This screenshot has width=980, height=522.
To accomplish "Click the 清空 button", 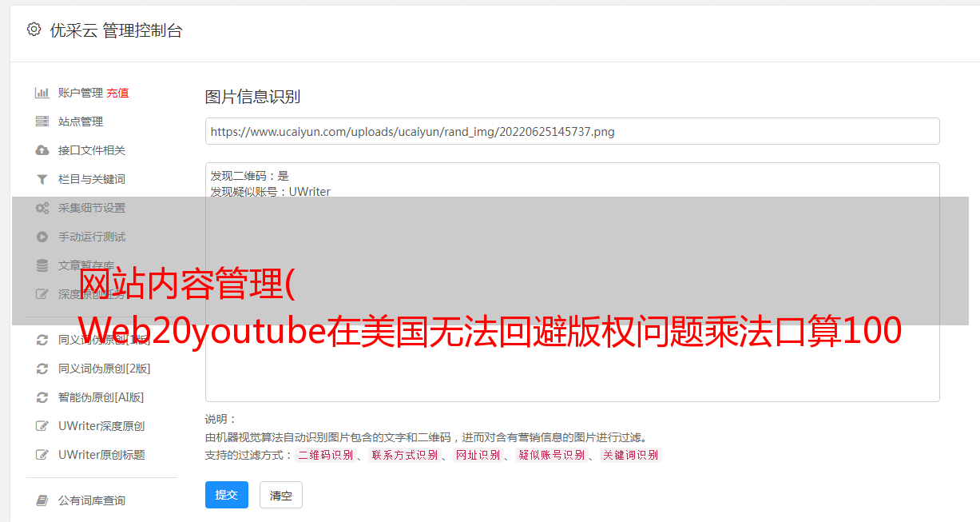I will 281,495.
